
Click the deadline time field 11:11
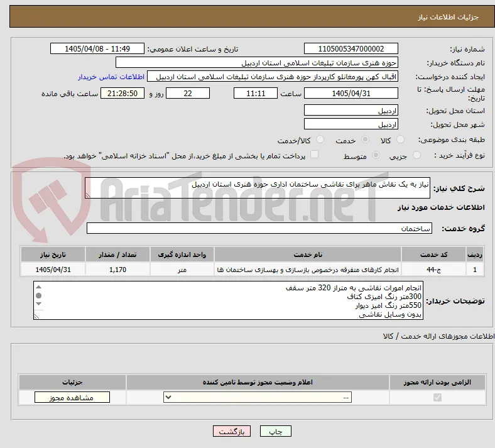click(256, 94)
